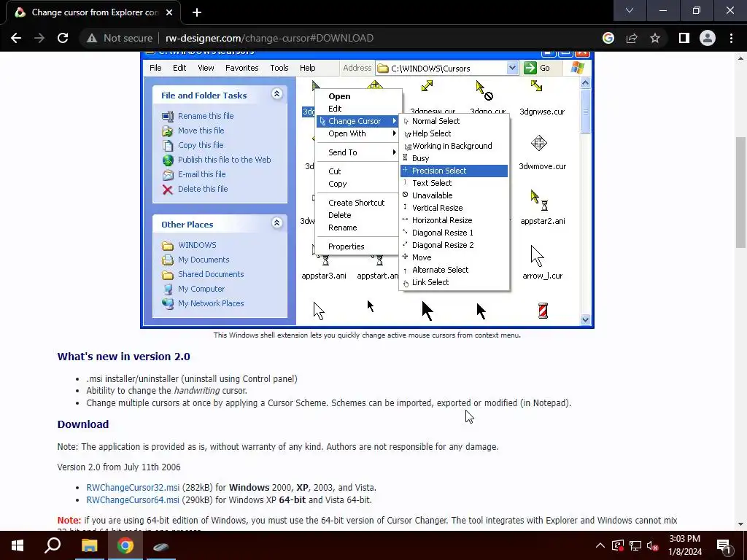Image resolution: width=747 pixels, height=560 pixels.
Task: Share this page via share icon
Action: (x=632, y=38)
